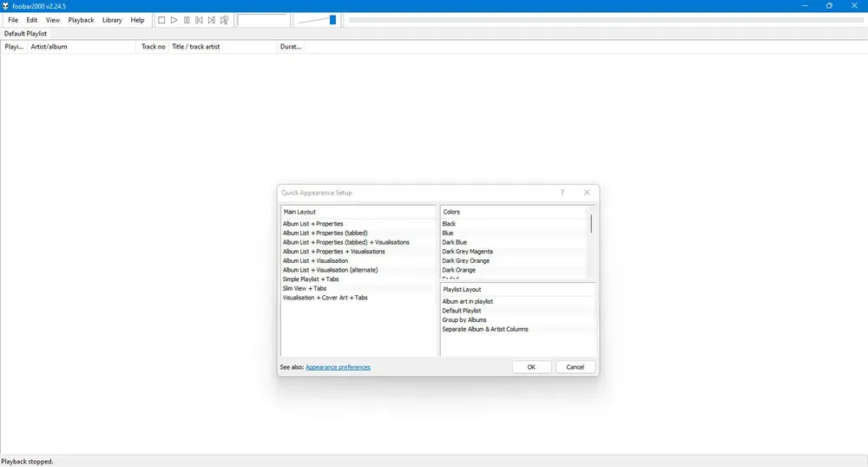Open the Library menu

pos(112,20)
